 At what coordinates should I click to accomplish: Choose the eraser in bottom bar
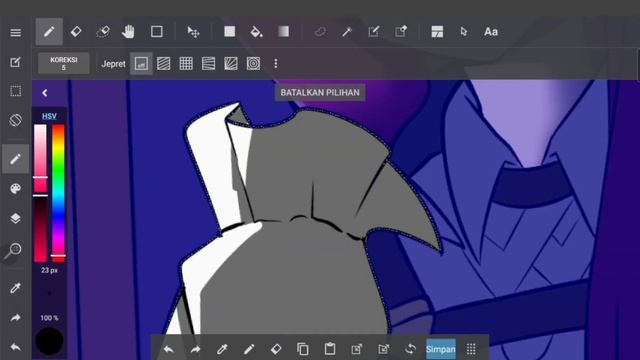276,349
